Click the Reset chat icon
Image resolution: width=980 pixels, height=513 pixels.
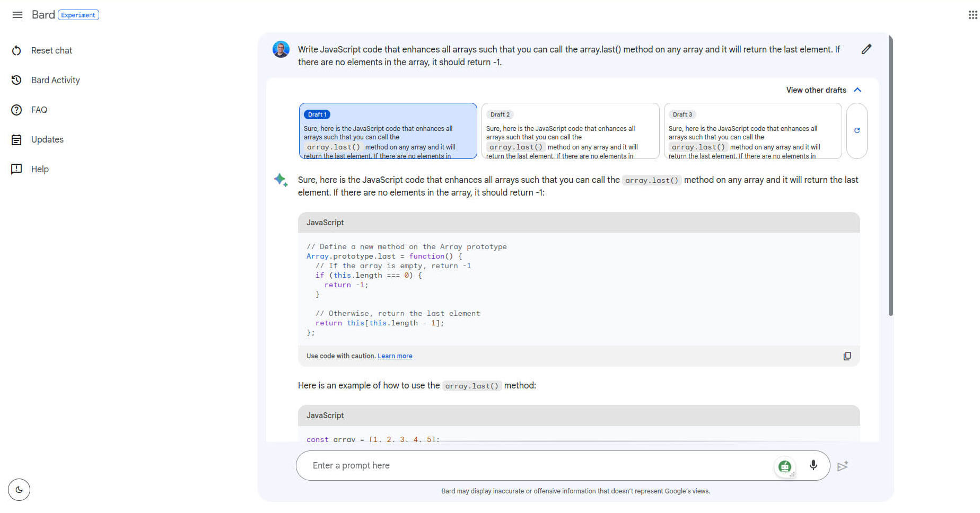16,50
